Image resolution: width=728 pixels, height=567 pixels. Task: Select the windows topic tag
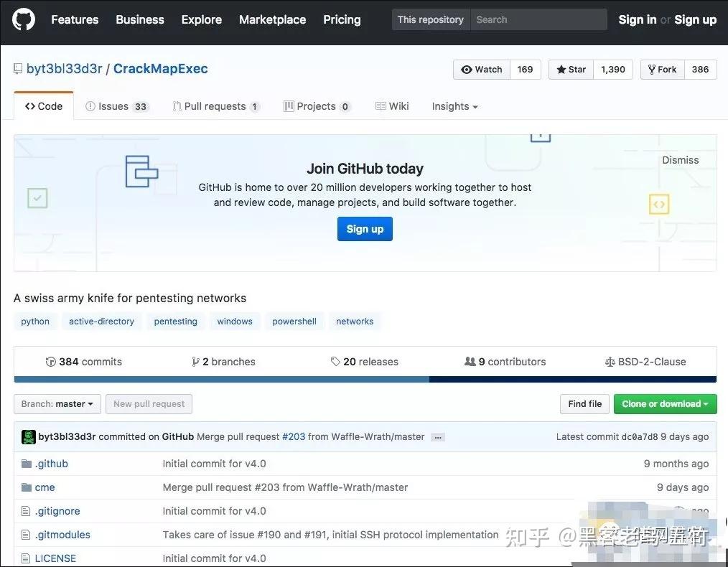(x=235, y=321)
